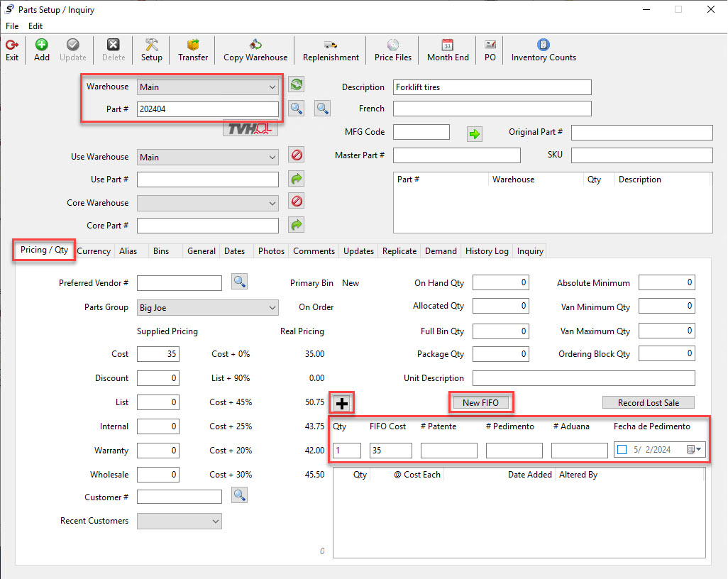This screenshot has height=579, width=728.
Task: Toggle the Fecha de Pedimento date checkbox
Action: 622,449
